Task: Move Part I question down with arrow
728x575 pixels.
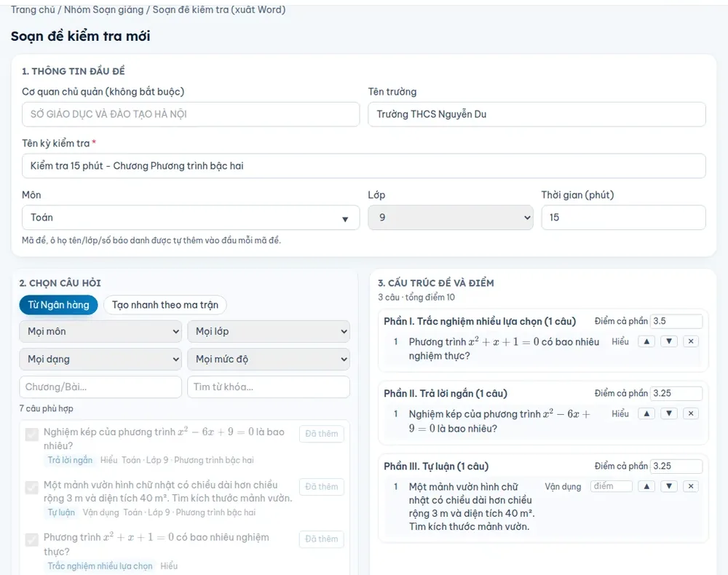Action: click(668, 341)
